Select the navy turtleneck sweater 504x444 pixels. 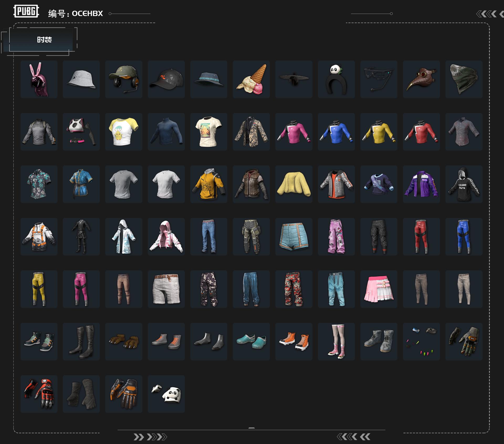[x=166, y=132]
